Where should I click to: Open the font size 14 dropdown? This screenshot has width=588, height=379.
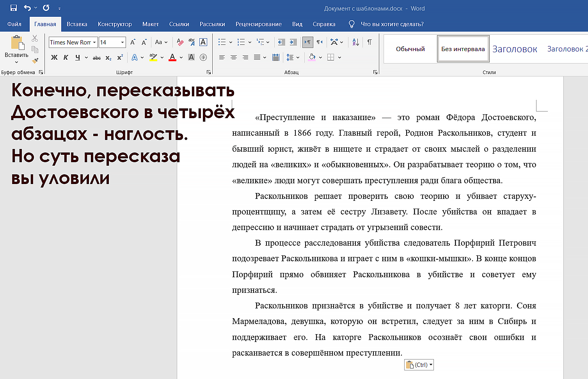pyautogui.click(x=123, y=42)
